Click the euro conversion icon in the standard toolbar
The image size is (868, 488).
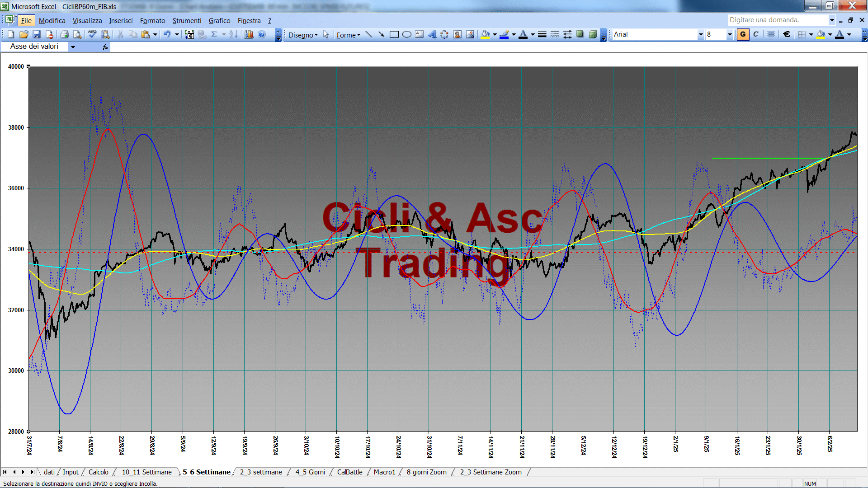pos(189,34)
